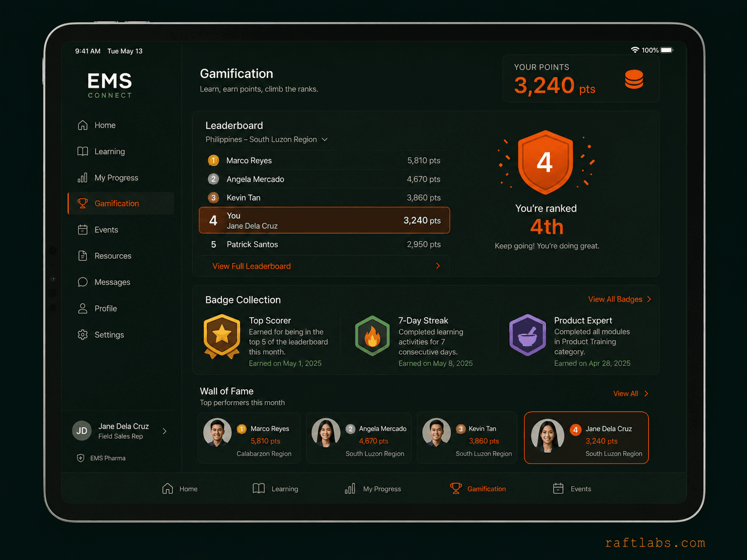
Task: Open Kevin Tan's Wall of Fame photo
Action: click(436, 433)
